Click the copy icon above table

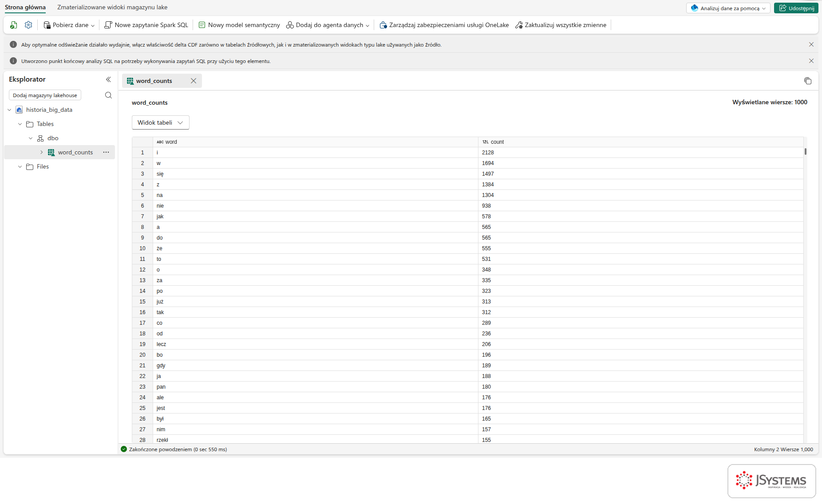tap(808, 81)
